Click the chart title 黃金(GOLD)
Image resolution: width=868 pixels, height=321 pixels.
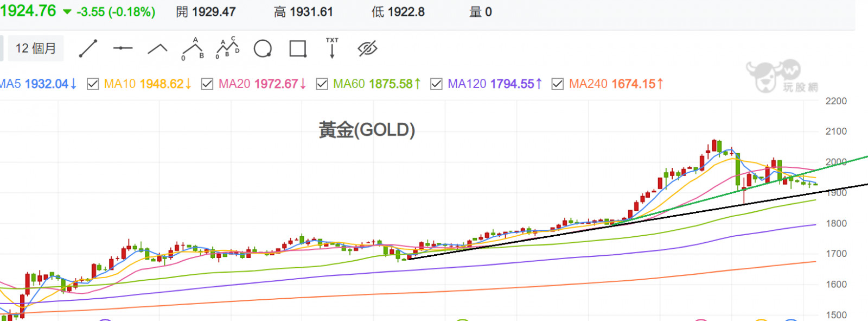click(367, 130)
